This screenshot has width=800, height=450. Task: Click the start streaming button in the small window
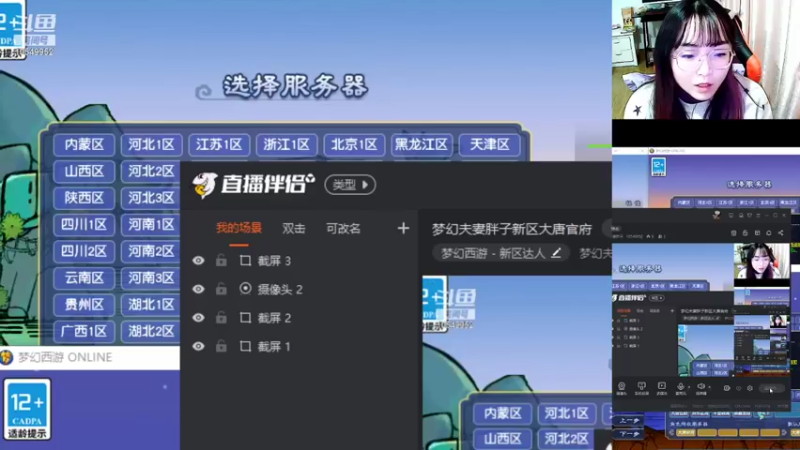771,388
